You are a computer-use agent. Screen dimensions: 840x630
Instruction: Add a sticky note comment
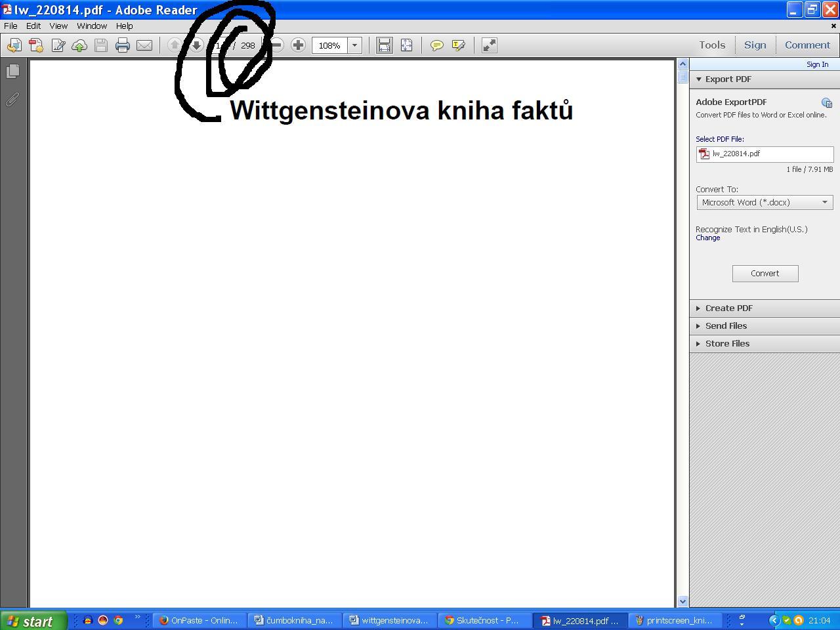point(436,45)
